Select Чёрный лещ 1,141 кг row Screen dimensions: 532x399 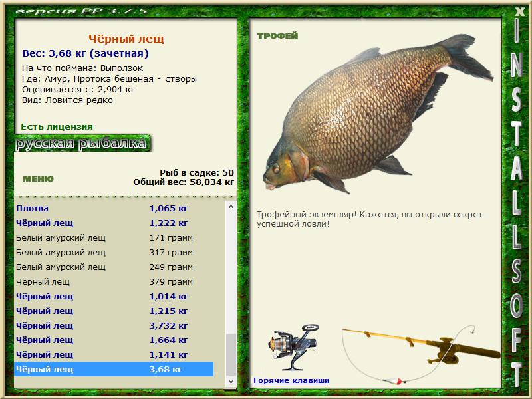click(114, 354)
